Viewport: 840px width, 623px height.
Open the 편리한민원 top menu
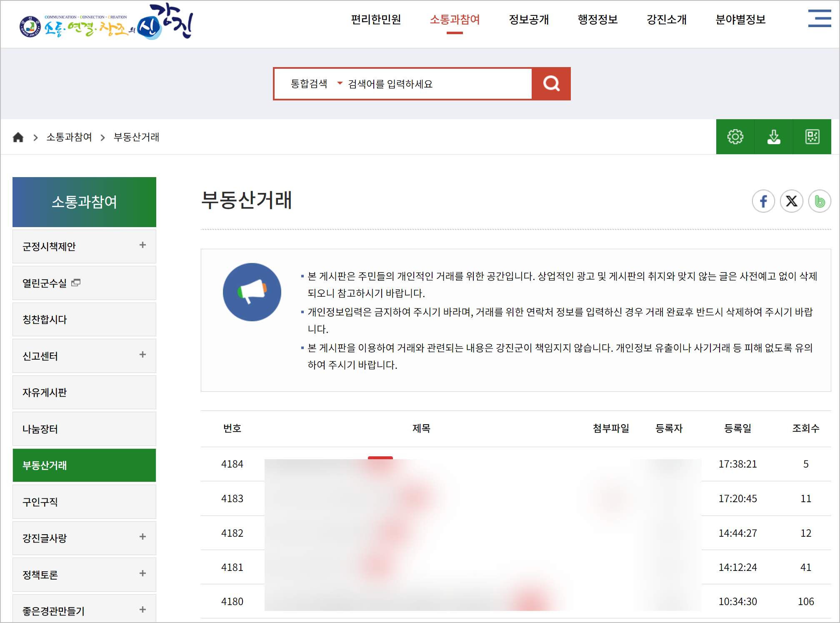376,20
